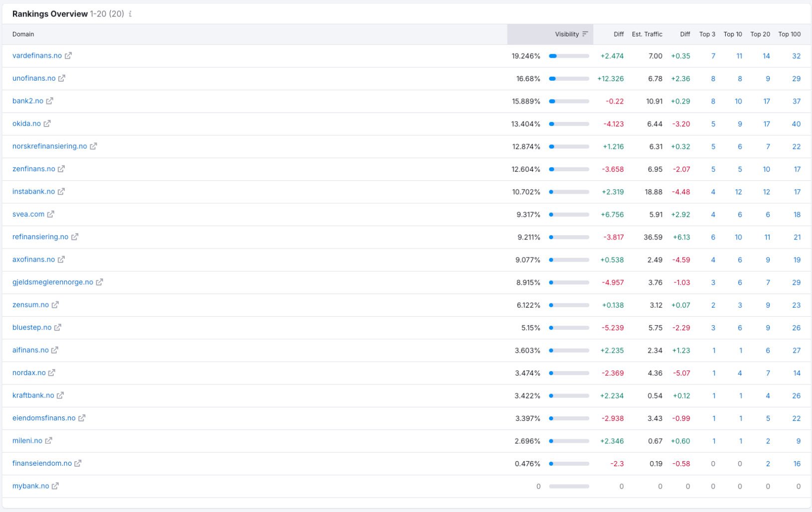Open external link icon for finanseiendom.no

pos(78,464)
